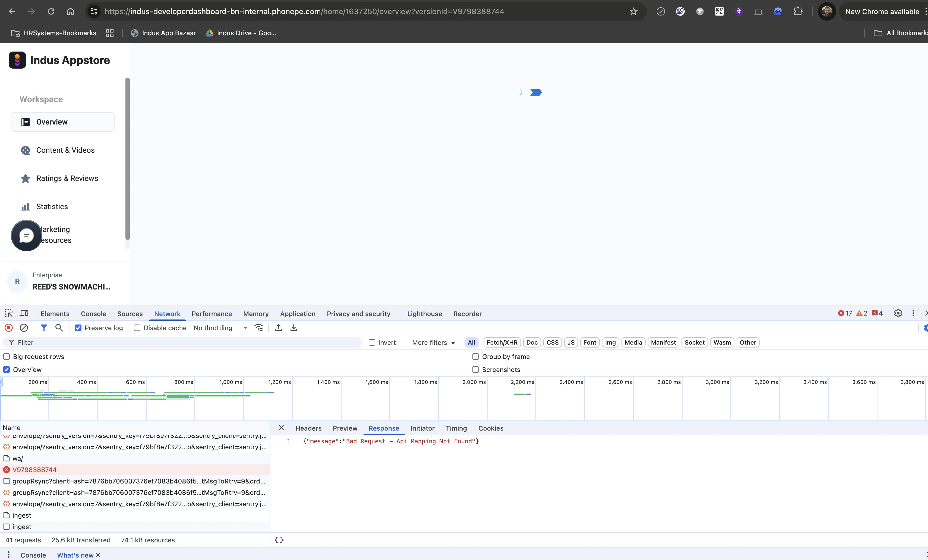The image size is (928, 560).
Task: Check the Invert filter checkbox
Action: click(372, 342)
